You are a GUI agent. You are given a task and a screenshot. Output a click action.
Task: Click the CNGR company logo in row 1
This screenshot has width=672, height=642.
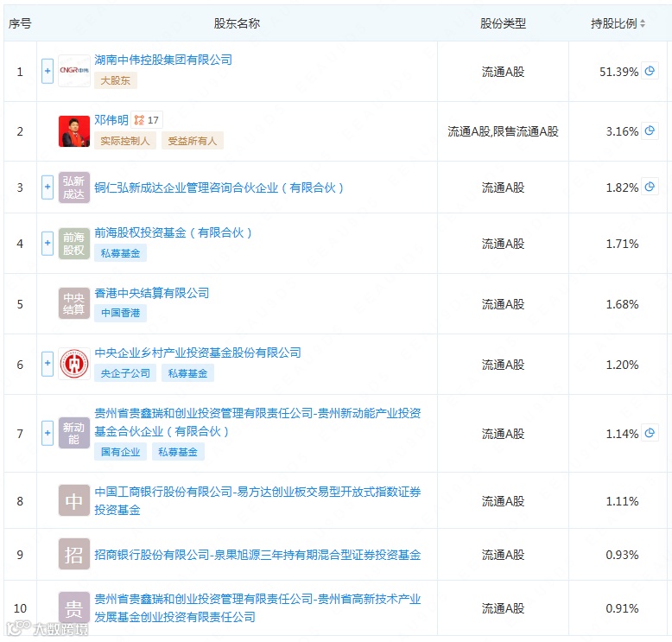(x=74, y=71)
